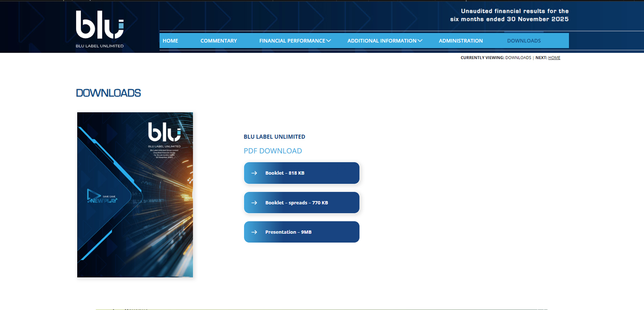The width and height of the screenshot is (644, 310).
Task: Click the blu logo in the header
Action: [100, 24]
